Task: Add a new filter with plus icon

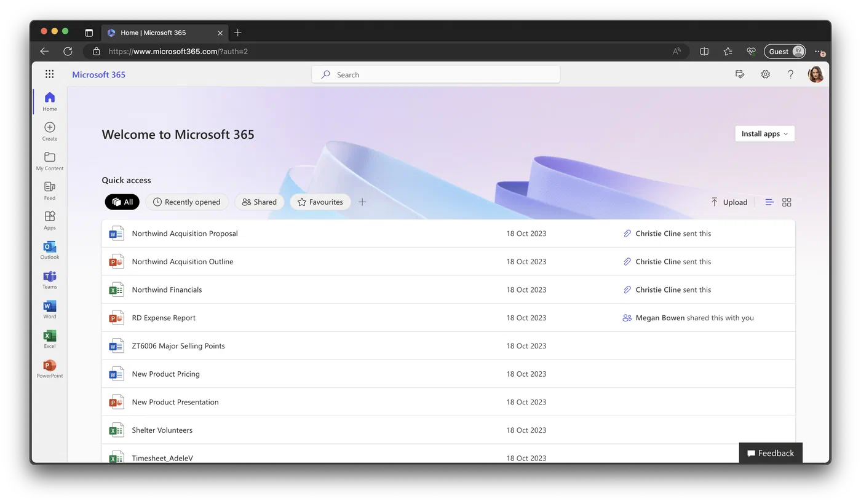Action: pos(362,202)
